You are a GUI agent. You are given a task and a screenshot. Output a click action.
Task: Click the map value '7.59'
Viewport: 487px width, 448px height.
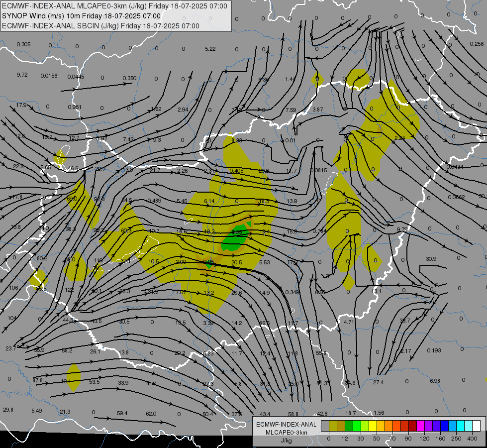[291, 110]
